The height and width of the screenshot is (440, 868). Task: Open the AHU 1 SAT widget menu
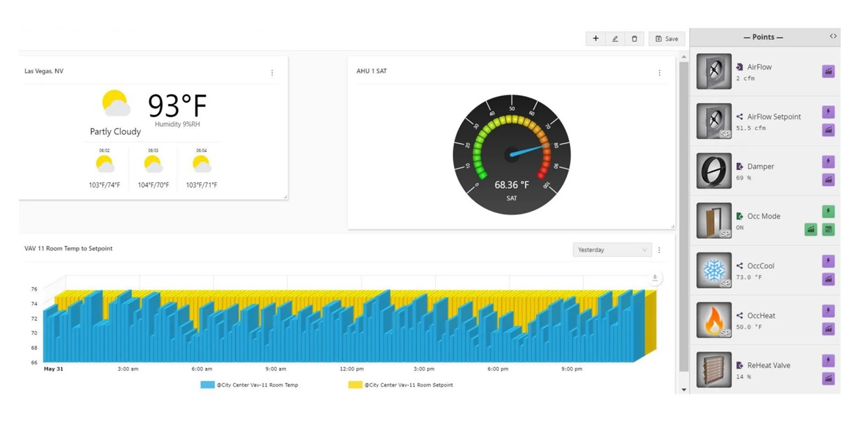tap(659, 73)
